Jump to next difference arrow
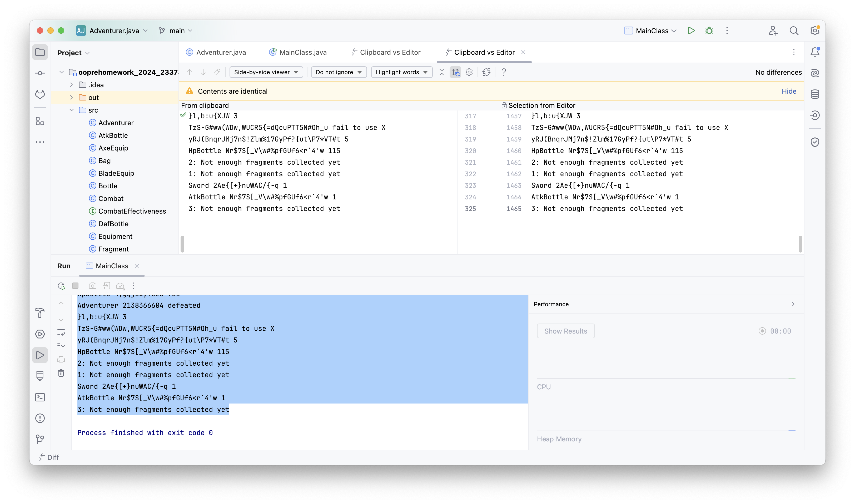 203,72
